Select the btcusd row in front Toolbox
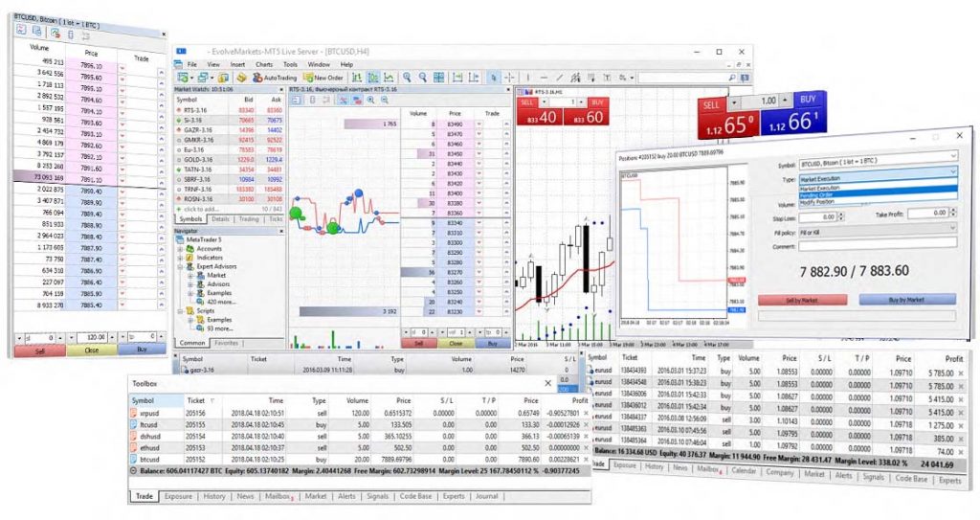980x520 pixels. tap(360, 460)
